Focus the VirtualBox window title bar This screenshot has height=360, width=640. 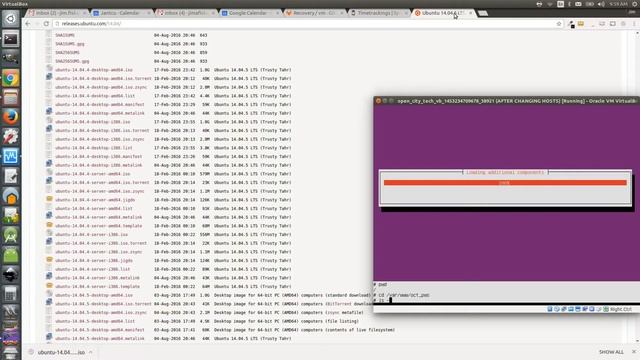coord(507,101)
